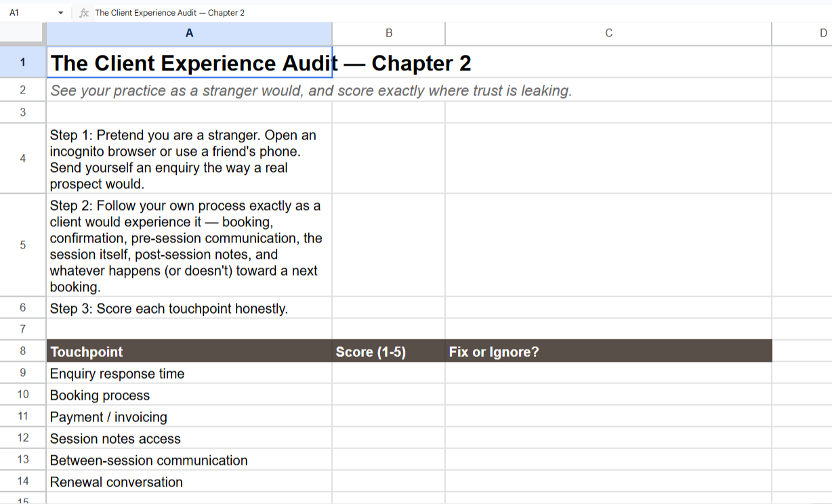Click the 'Between-session communication' cell
832x504 pixels.
189,459
